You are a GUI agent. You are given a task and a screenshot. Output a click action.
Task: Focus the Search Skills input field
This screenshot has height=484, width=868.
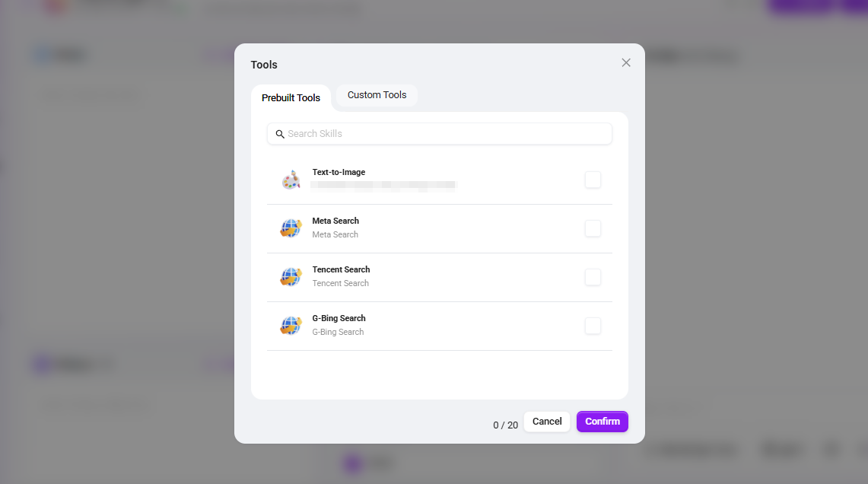click(x=440, y=134)
